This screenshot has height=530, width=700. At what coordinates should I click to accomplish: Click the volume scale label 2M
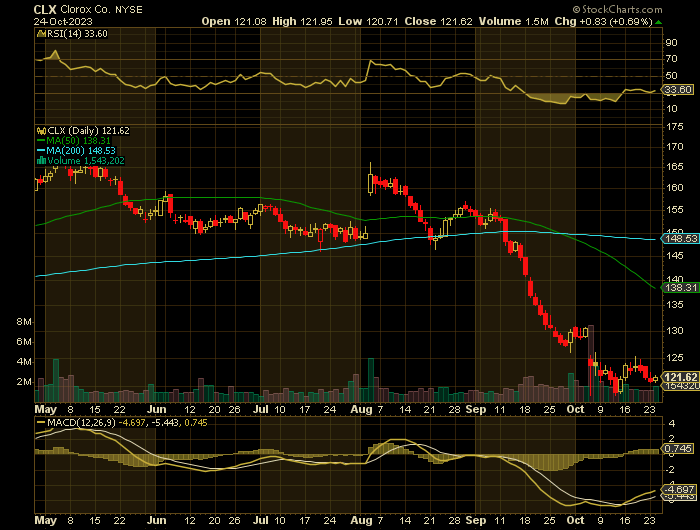click(x=24, y=382)
